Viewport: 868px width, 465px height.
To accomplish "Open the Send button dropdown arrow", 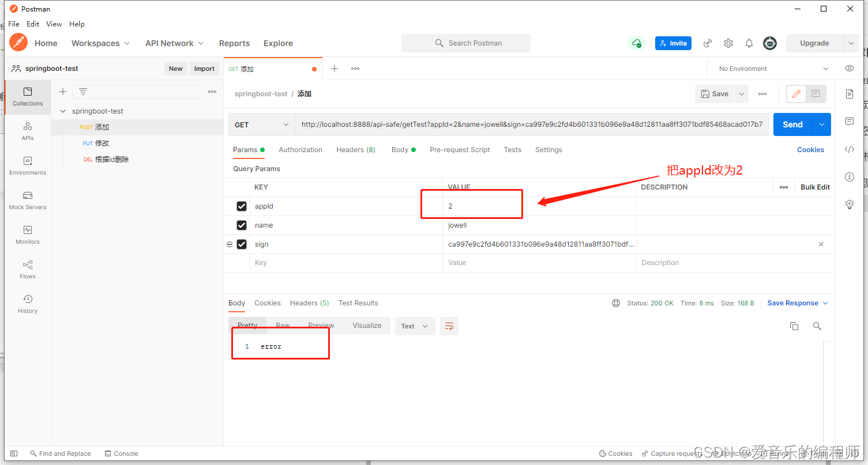I will (822, 124).
